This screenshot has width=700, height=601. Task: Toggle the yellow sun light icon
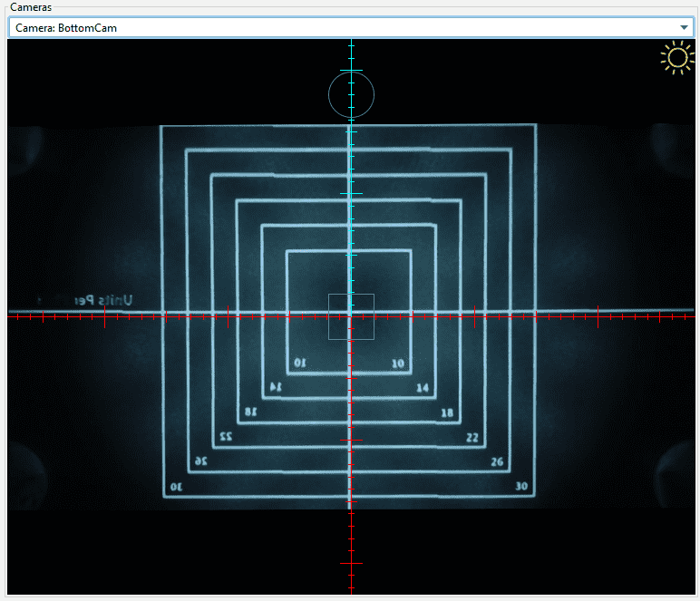(676, 58)
